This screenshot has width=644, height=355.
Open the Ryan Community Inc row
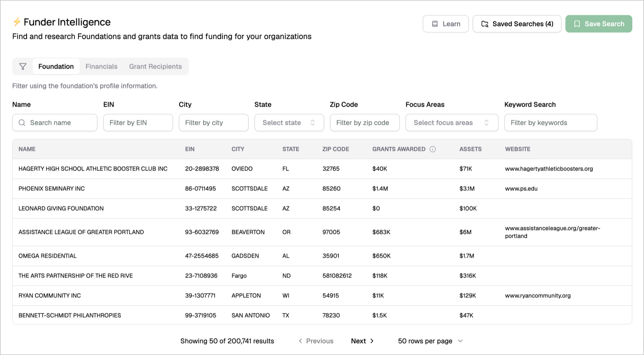[322, 295]
